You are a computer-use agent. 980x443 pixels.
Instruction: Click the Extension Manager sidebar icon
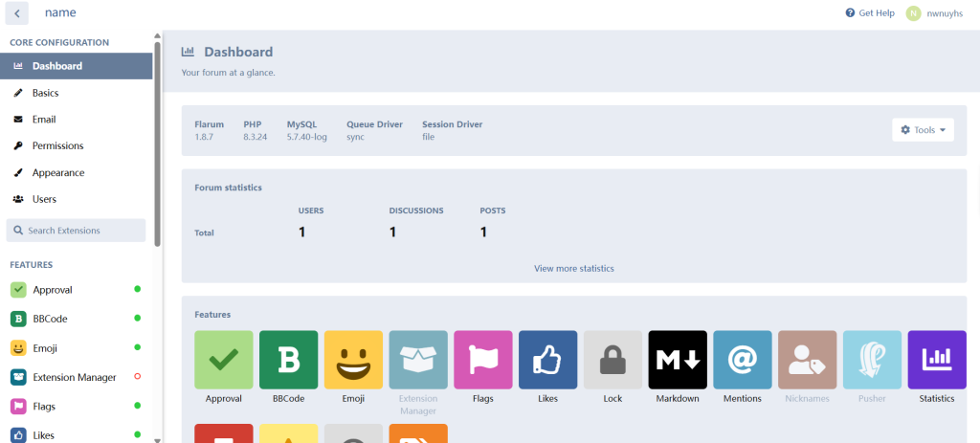19,377
